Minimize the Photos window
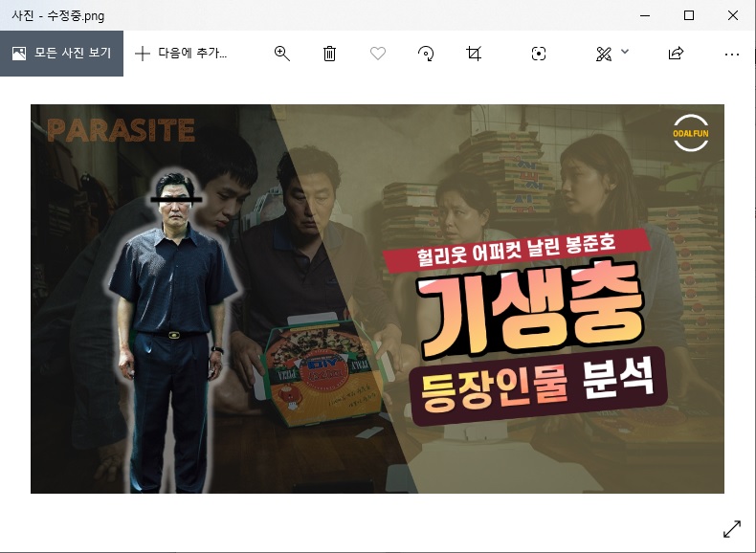The image size is (756, 553). tap(645, 15)
